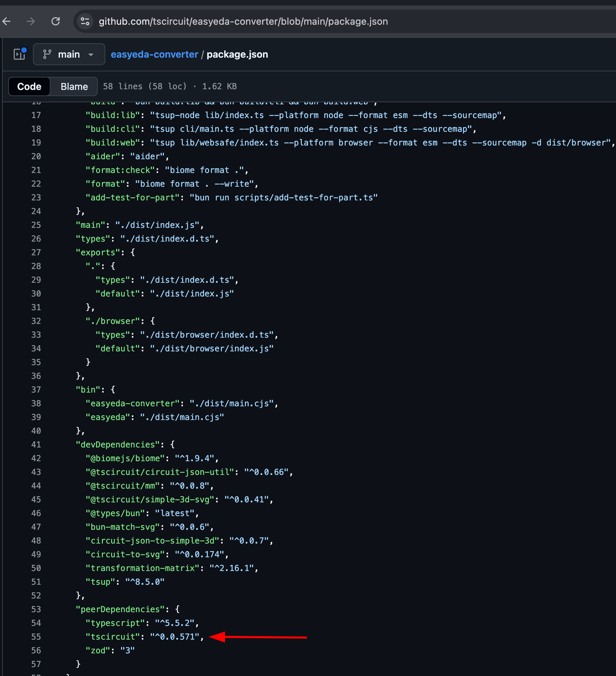This screenshot has width=616, height=676.
Task: Click the "tscircuit" peer dependency name
Action: [x=113, y=637]
